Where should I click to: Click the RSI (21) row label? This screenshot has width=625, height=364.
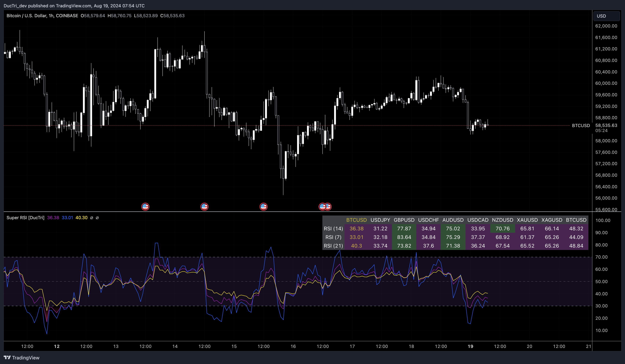point(333,246)
